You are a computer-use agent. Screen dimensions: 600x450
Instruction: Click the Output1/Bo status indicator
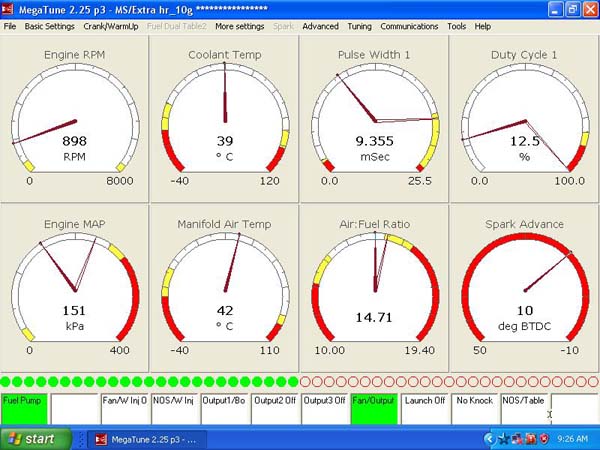point(224,409)
